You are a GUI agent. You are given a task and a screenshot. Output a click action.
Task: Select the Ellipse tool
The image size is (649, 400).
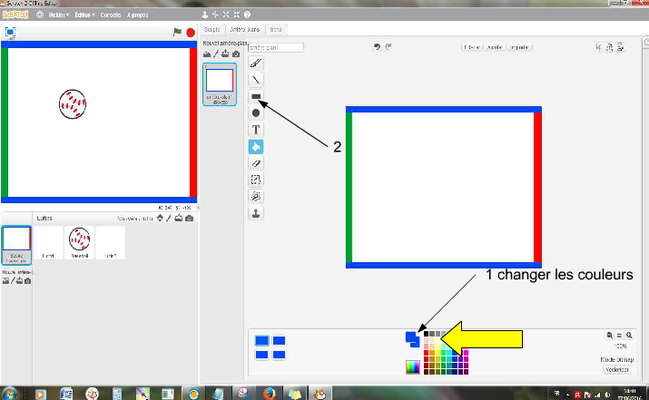256,113
